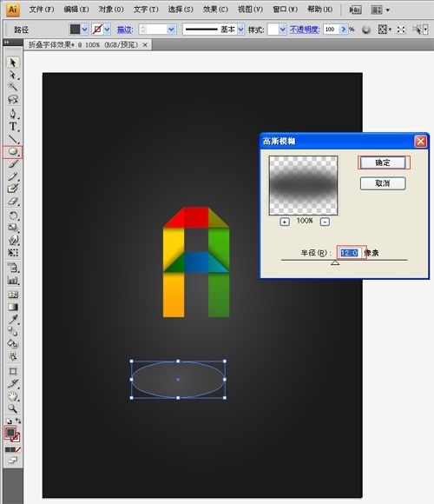Open the 文件(F) menu
Viewport: 434px width, 504px height.
point(42,10)
